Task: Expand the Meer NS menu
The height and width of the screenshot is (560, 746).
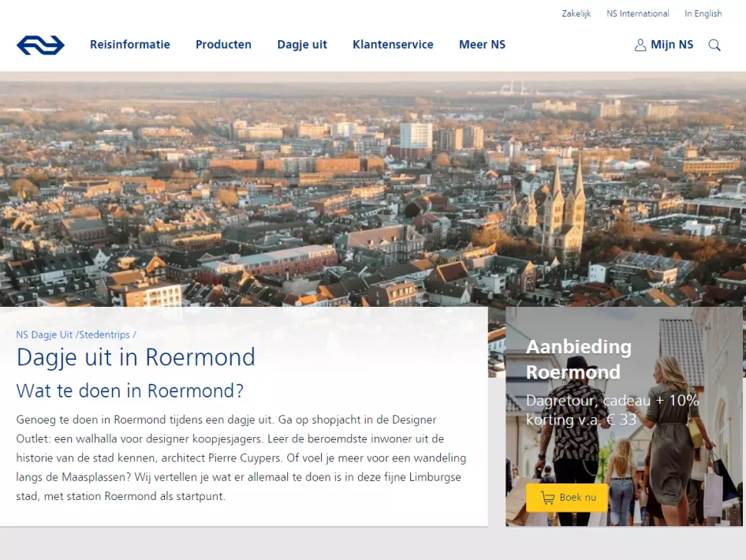Action: 482,45
